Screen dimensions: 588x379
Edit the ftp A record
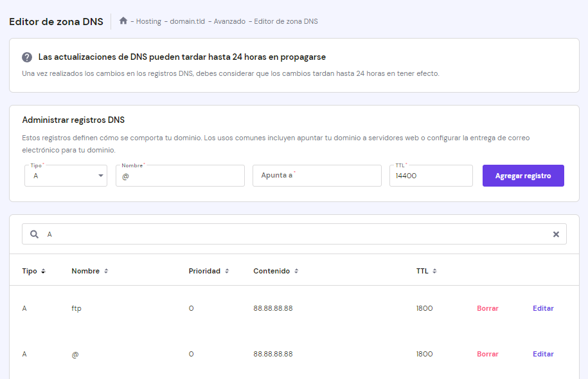pos(543,308)
